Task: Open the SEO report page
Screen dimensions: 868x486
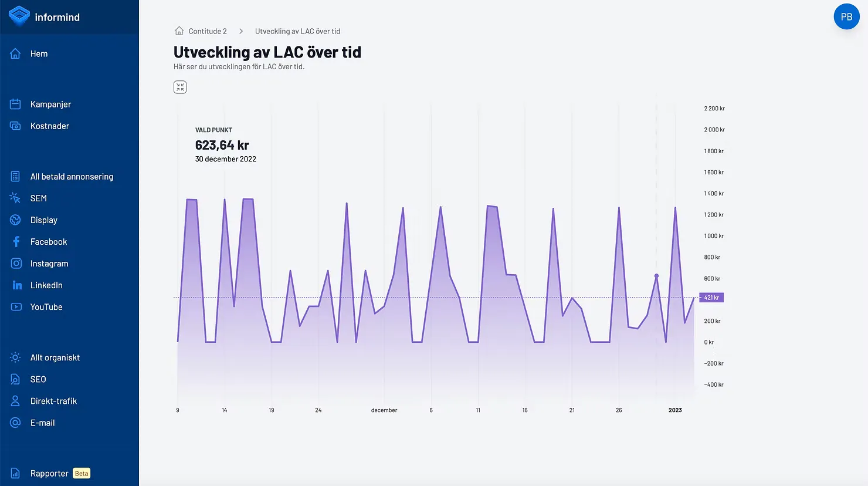Action: coord(38,379)
